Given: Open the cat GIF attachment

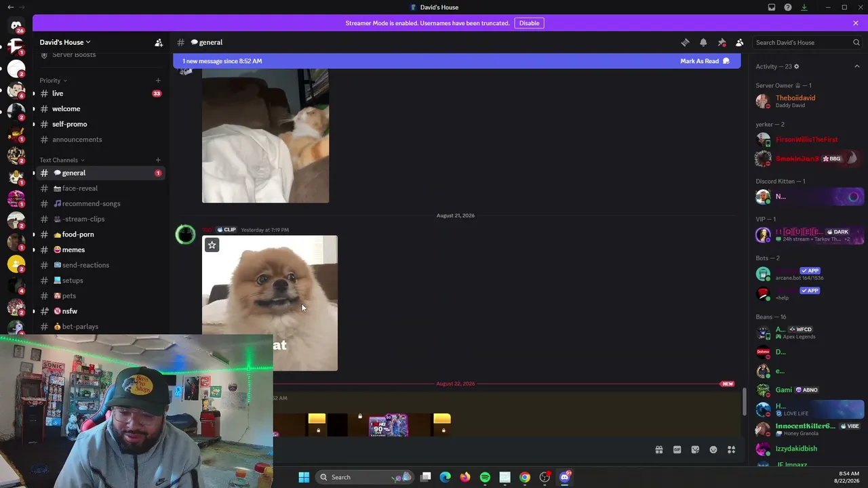Looking at the screenshot, I should pyautogui.click(x=265, y=136).
